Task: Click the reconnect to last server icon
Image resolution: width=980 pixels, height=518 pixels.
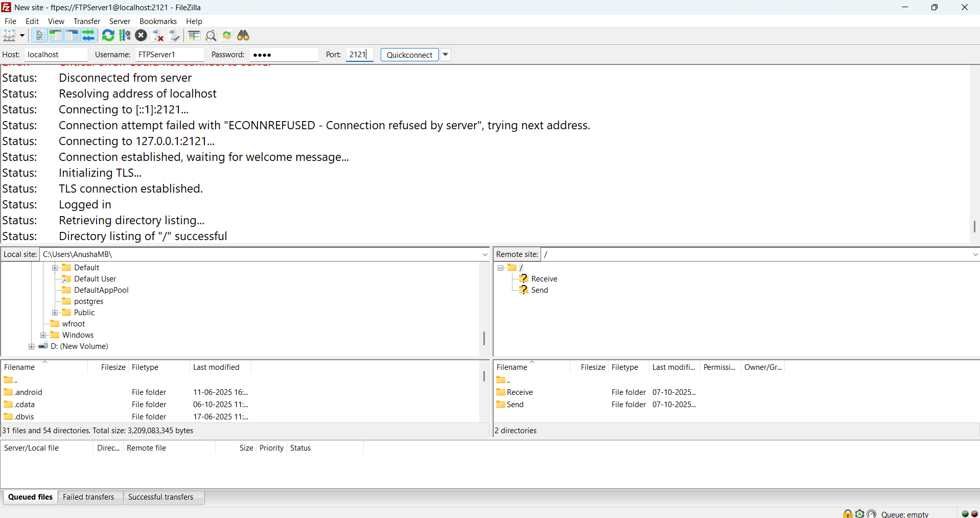Action: point(174,35)
